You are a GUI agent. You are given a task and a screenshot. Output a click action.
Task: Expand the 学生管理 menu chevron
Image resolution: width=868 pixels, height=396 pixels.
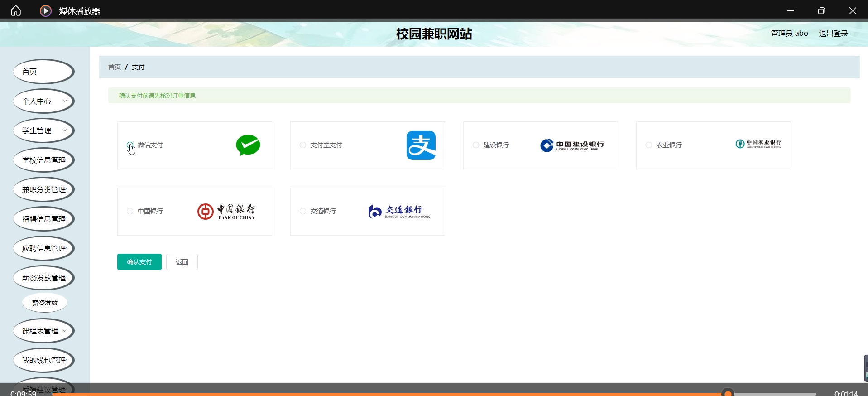(x=65, y=130)
